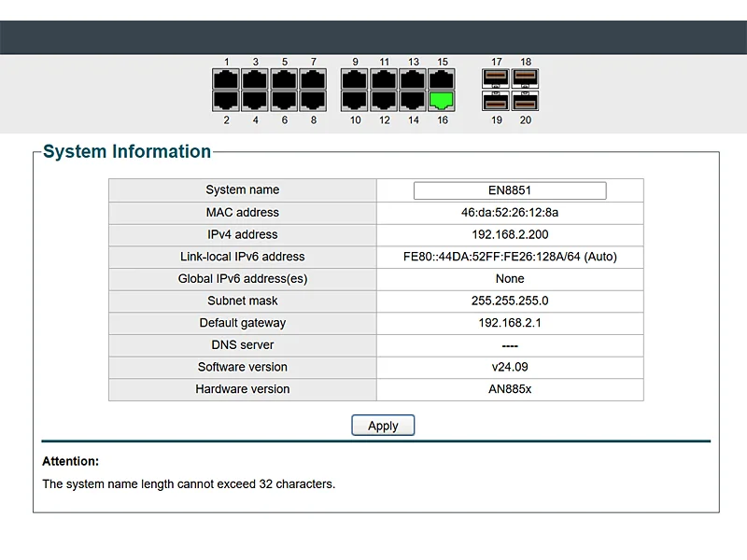747x560 pixels.
Task: Select SFP port 19 icon
Action: 497,101
